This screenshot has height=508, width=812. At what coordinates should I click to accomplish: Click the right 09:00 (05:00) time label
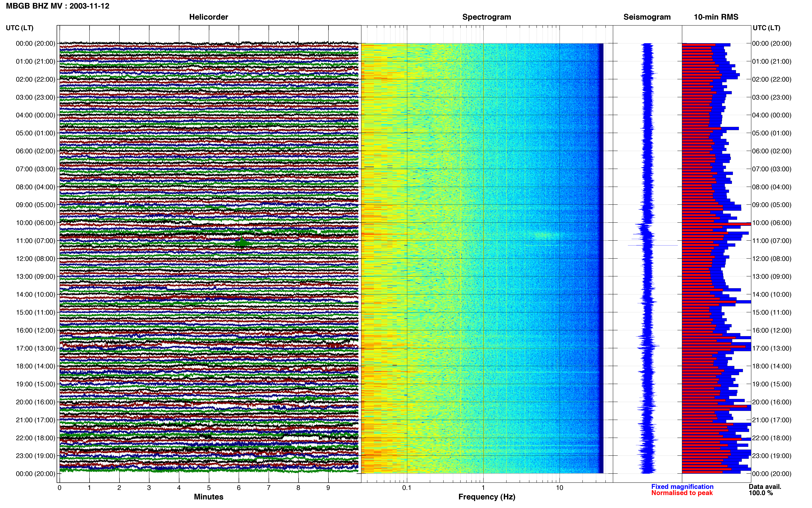point(772,205)
